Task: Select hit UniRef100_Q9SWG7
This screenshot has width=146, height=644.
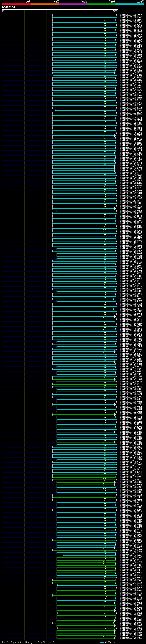Action: pyautogui.click(x=131, y=35)
